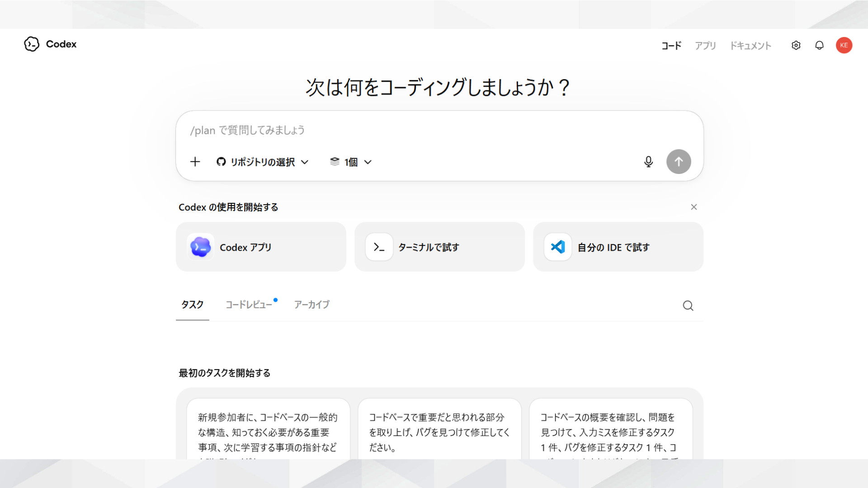The width and height of the screenshot is (868, 488).
Task: Click the Codex の使用を開始する heading
Action: point(228,207)
